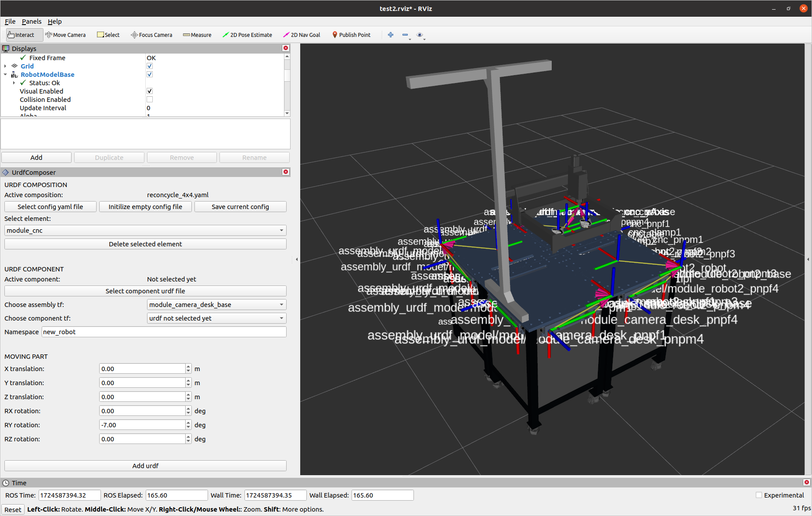Image resolution: width=812 pixels, height=516 pixels.
Task: Expand the Grid tree item
Action: [5, 66]
